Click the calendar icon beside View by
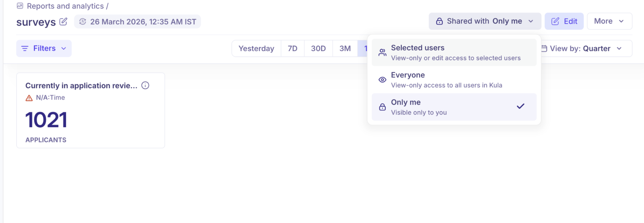The width and height of the screenshot is (644, 223). [544, 49]
